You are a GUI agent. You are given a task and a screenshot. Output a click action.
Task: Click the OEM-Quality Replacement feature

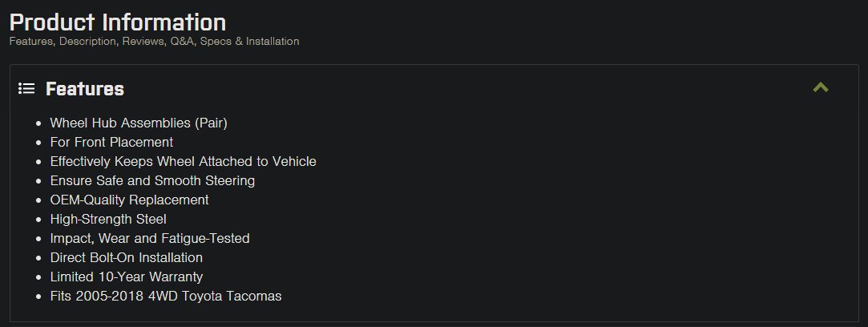pyautogui.click(x=130, y=200)
